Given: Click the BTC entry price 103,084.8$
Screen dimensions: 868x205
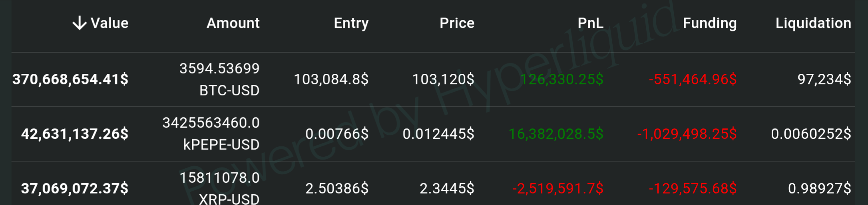Looking at the screenshot, I should [x=331, y=79].
